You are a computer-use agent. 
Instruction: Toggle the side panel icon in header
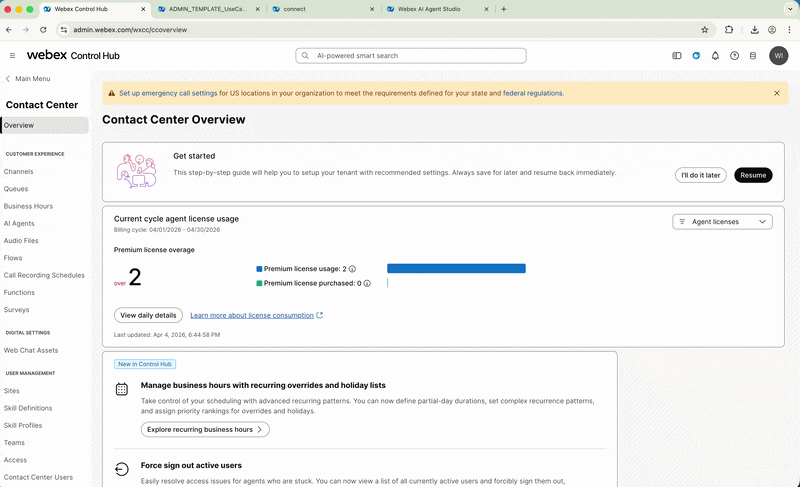677,56
